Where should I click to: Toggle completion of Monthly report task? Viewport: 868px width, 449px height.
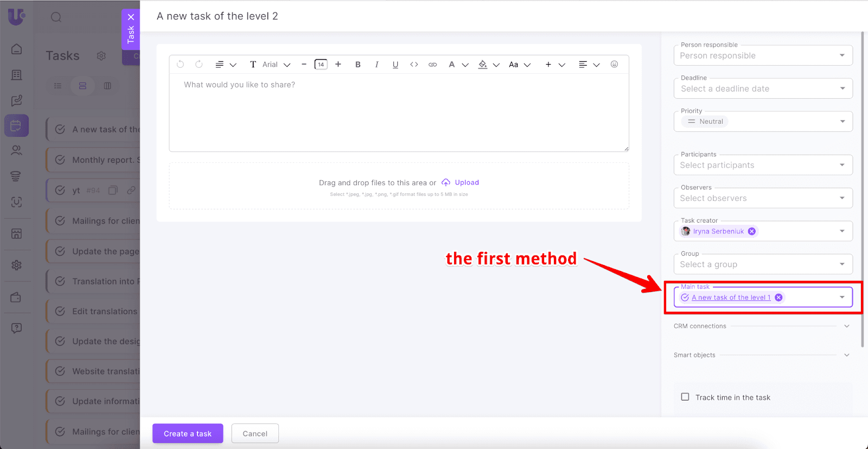tap(61, 160)
